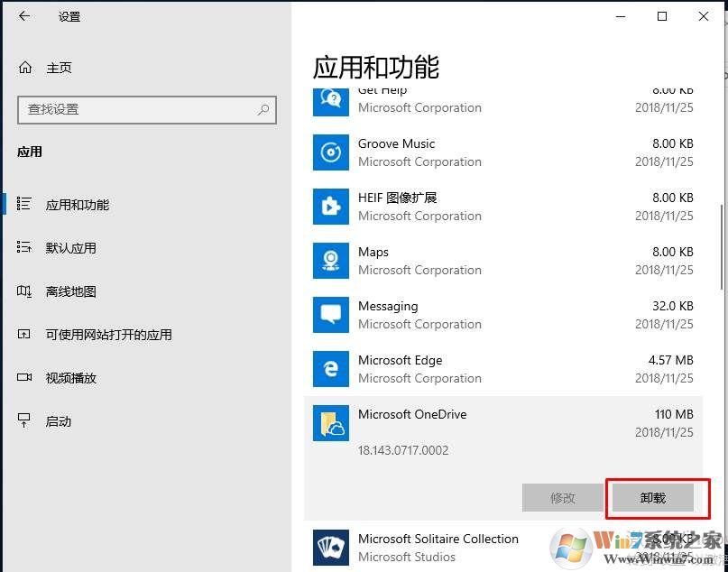Select Default apps icon in sidebar
728x572 pixels.
(x=23, y=247)
